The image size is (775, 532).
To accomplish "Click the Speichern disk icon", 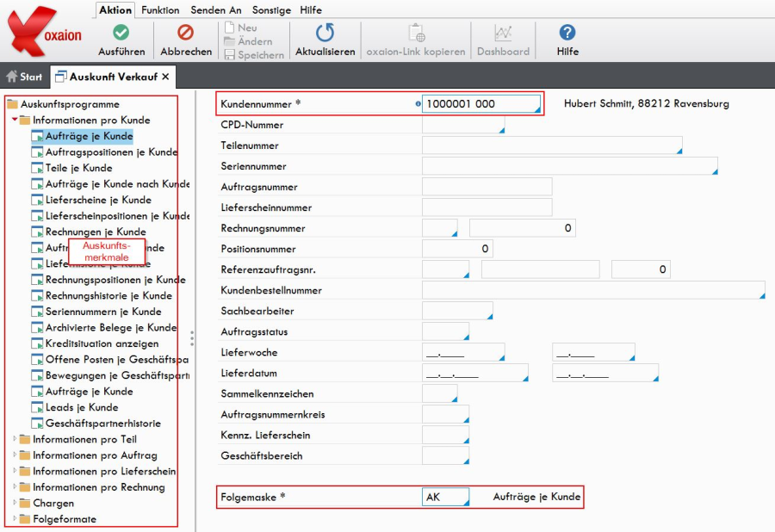I will (x=229, y=55).
